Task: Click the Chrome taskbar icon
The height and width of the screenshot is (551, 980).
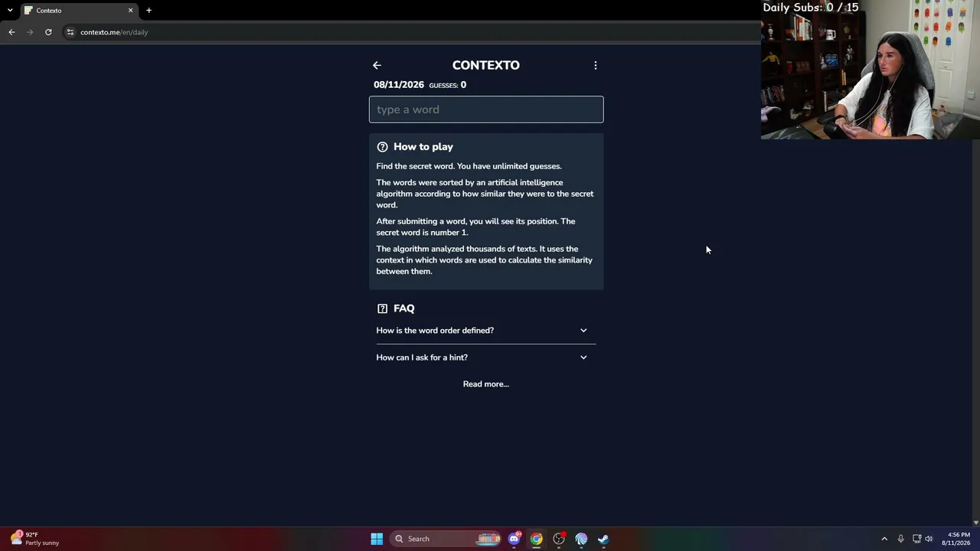Action: coord(536,539)
